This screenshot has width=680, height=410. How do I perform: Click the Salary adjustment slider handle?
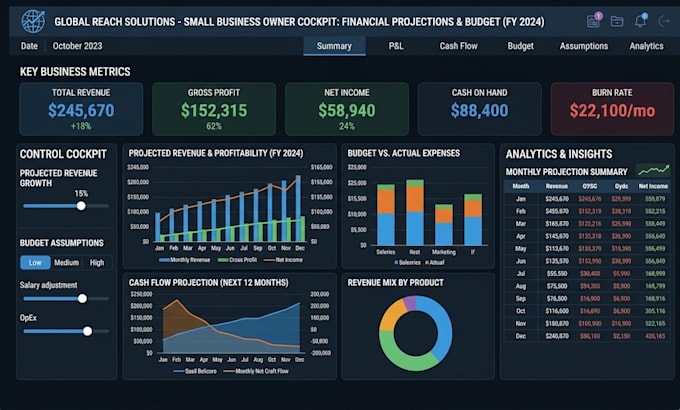click(x=82, y=298)
